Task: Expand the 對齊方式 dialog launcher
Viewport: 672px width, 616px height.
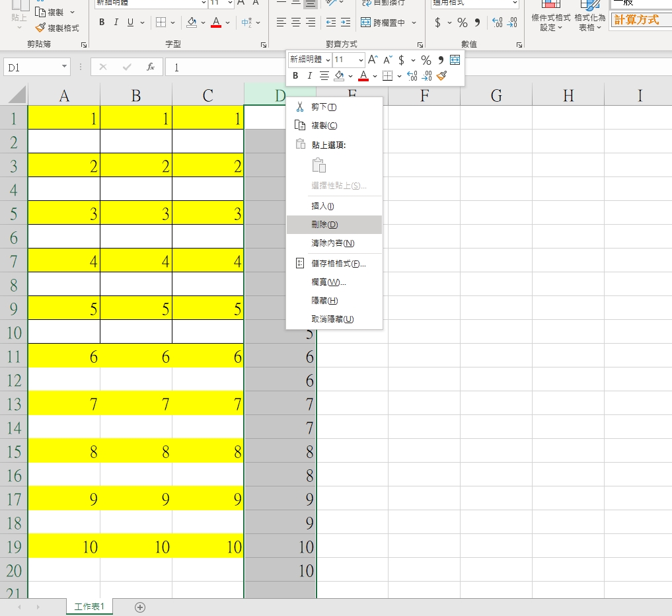Action: [x=420, y=44]
